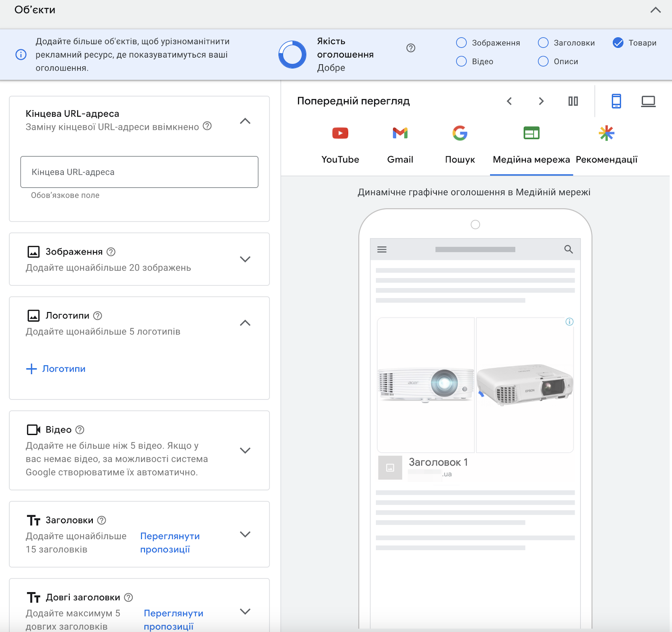Open help icon next to Логотипи
The height and width of the screenshot is (632, 672).
pos(97,316)
